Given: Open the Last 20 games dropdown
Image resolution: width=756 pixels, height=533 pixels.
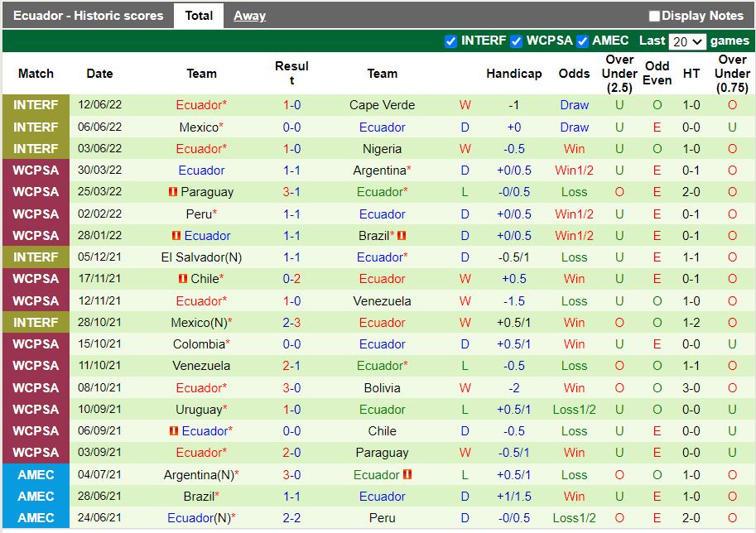Looking at the screenshot, I should pyautogui.click(x=687, y=42).
